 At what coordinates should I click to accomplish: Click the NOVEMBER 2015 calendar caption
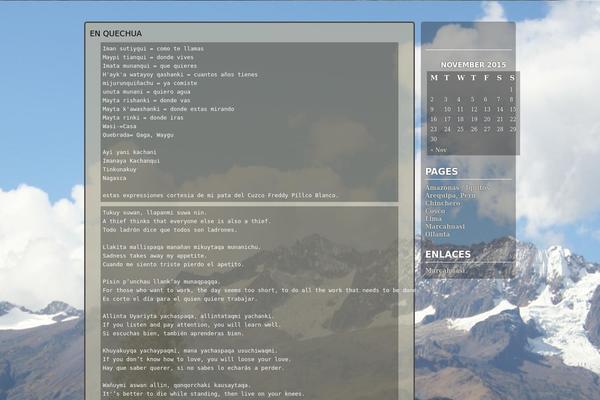[473, 65]
